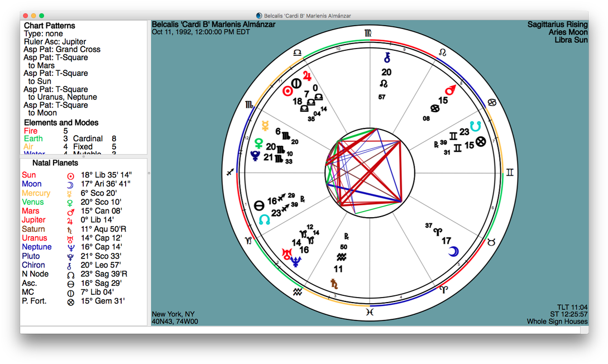
Task: Select the cyan North Node glyph in the wheel
Action: [x=265, y=220]
